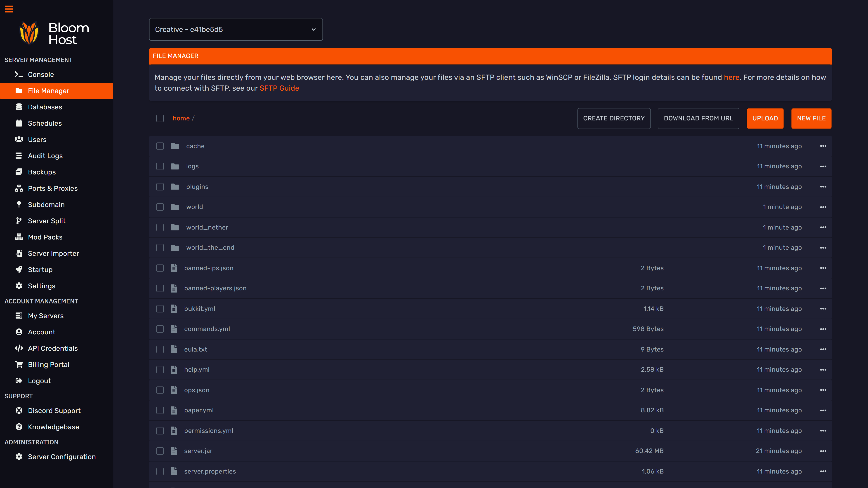This screenshot has width=868, height=488.
Task: Click the plugins folder icon
Action: 175,187
